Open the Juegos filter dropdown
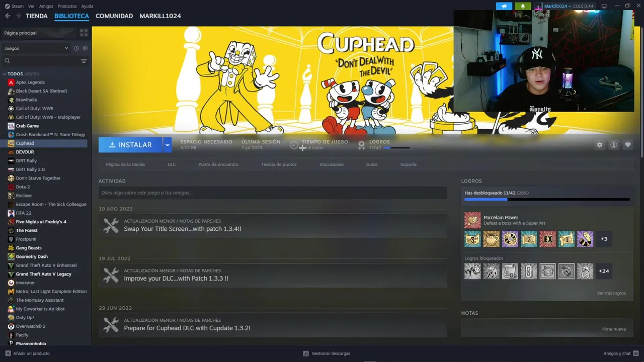Image resolution: width=644 pixels, height=362 pixels. [x=36, y=48]
